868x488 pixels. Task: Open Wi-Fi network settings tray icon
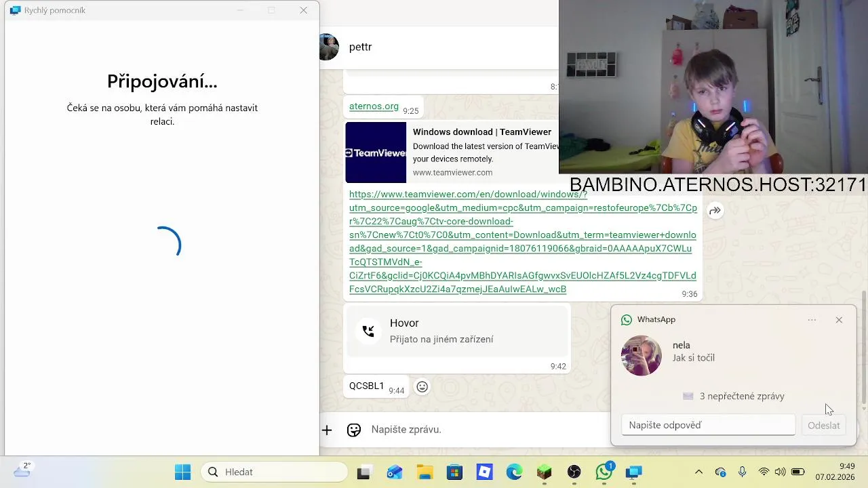pyautogui.click(x=764, y=472)
